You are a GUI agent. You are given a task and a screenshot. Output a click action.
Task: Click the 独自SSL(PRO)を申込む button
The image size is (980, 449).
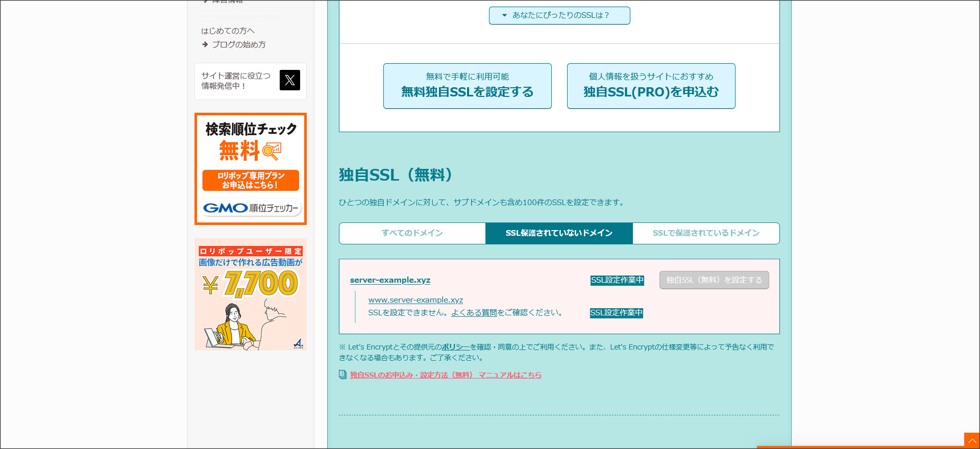point(651,86)
